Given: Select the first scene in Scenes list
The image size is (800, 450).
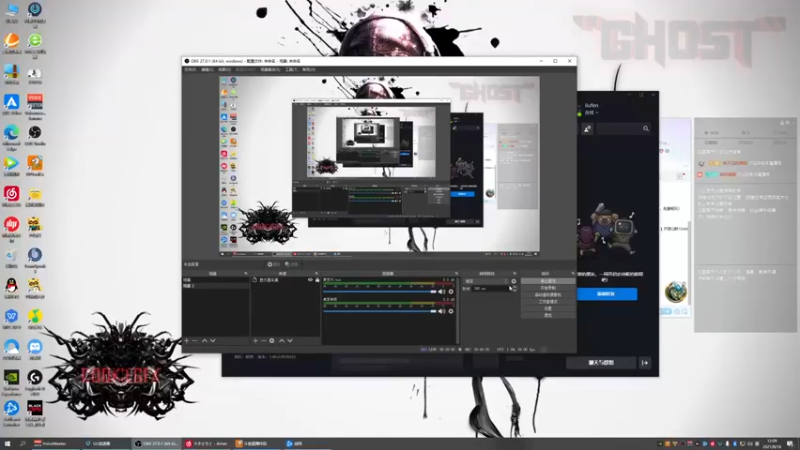Looking at the screenshot, I should point(216,280).
